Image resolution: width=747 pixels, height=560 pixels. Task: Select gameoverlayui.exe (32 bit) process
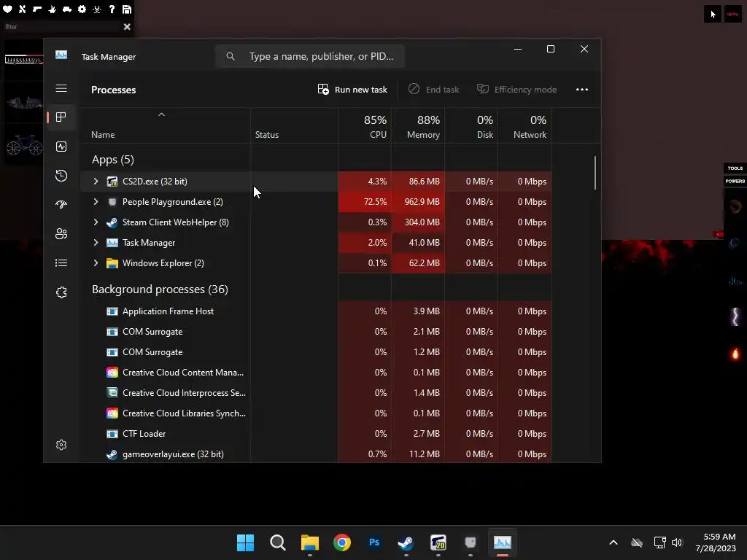(x=315, y=454)
